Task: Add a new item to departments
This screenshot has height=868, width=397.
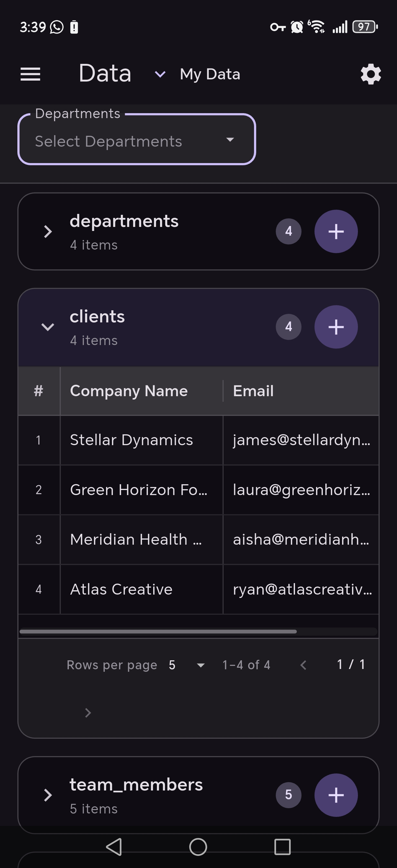Action: coord(336,232)
